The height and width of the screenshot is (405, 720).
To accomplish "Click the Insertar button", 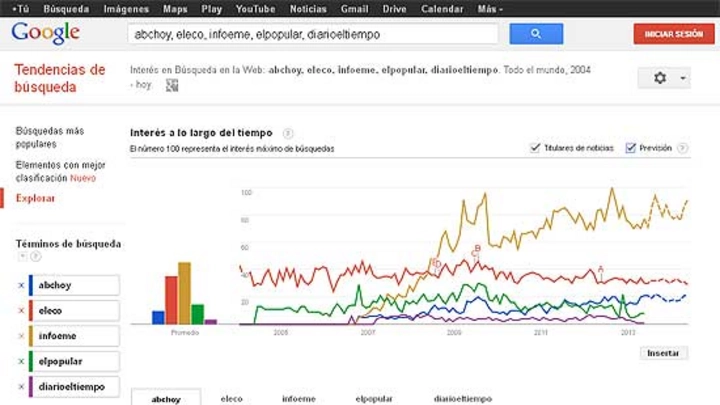I will 663,353.
